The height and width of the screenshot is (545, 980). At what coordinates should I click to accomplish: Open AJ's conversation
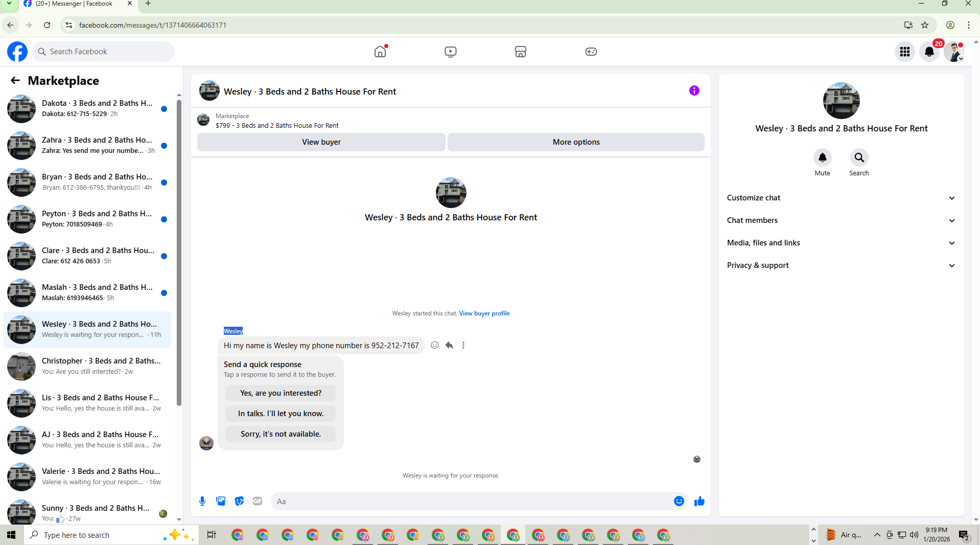coord(88,440)
